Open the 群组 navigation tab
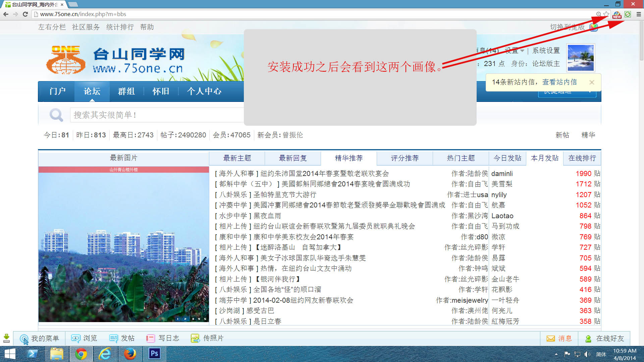 [126, 91]
